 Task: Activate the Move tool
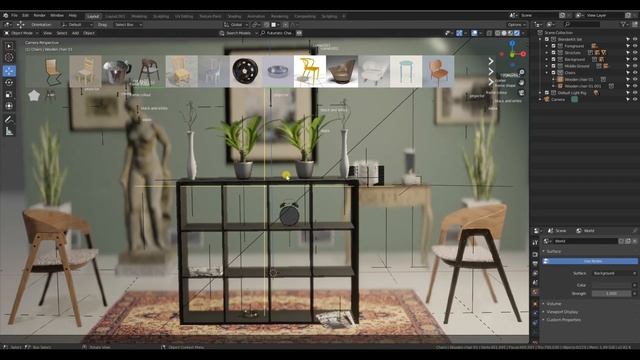(9, 71)
